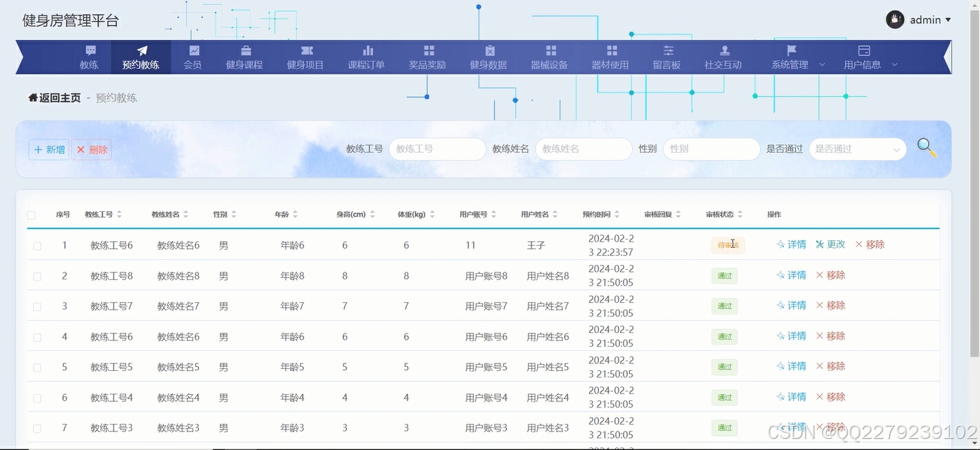Open 健身课程 from the navigation bar

(x=244, y=57)
